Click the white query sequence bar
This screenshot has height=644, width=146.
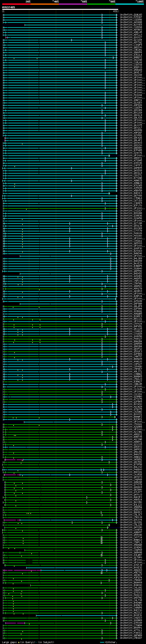60,9
